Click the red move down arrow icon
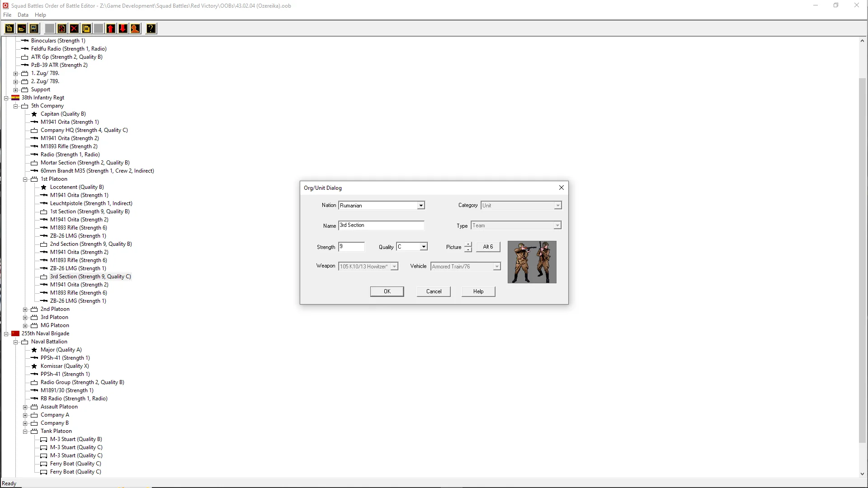The height and width of the screenshot is (488, 868). [123, 29]
